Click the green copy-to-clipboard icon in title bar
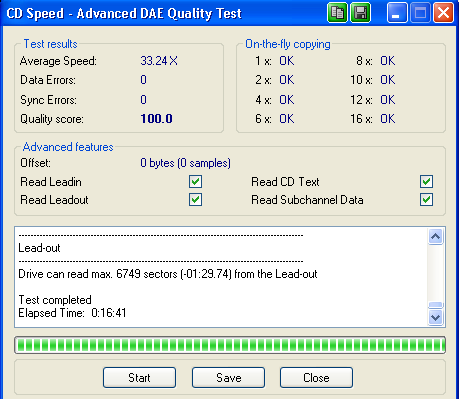Viewport: 459px width, 399px height. (337, 13)
